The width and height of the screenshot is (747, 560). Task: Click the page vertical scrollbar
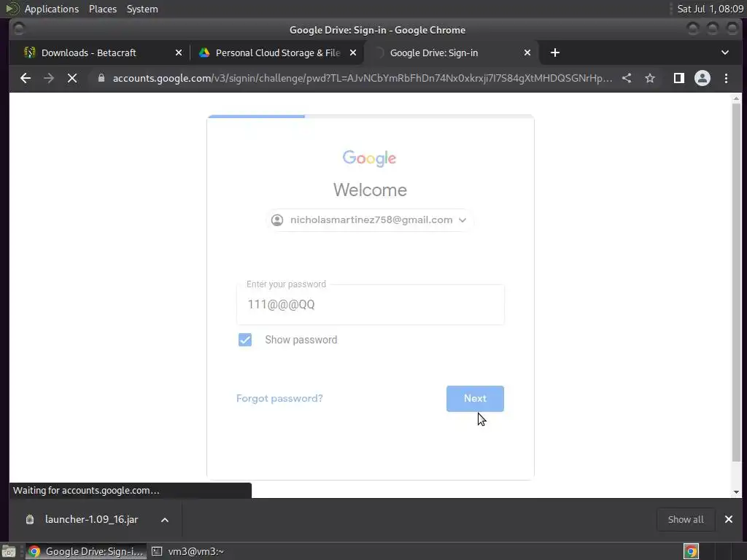pos(737,281)
